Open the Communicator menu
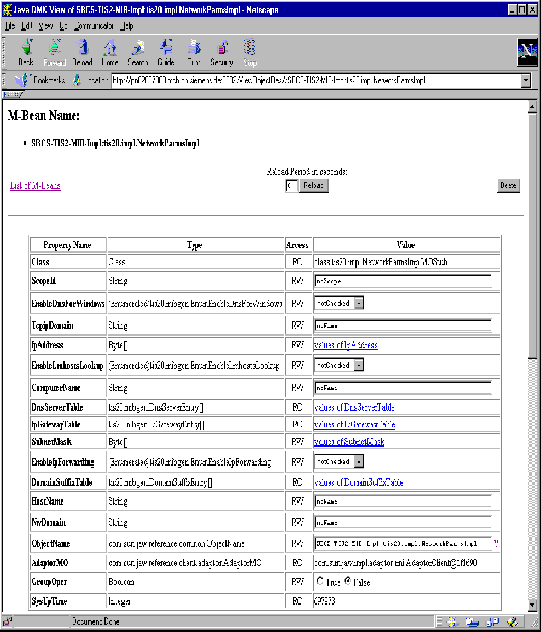Screen dimensions: 541x632 coord(94,26)
